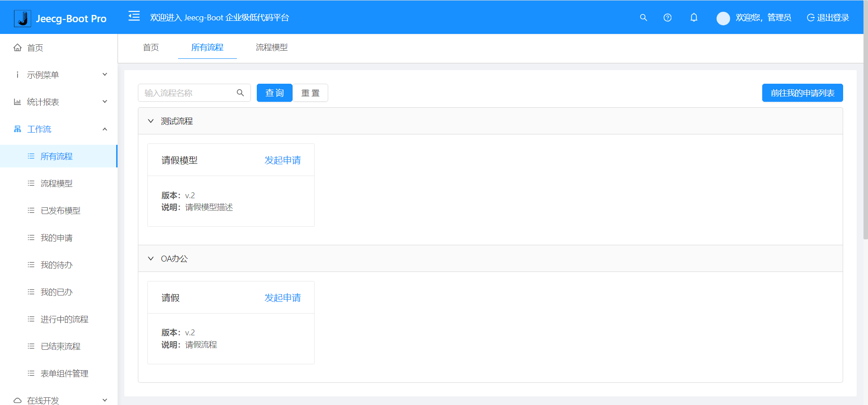Select 流程模型 in the sidebar
Screen dimensions: 868x405
point(59,183)
